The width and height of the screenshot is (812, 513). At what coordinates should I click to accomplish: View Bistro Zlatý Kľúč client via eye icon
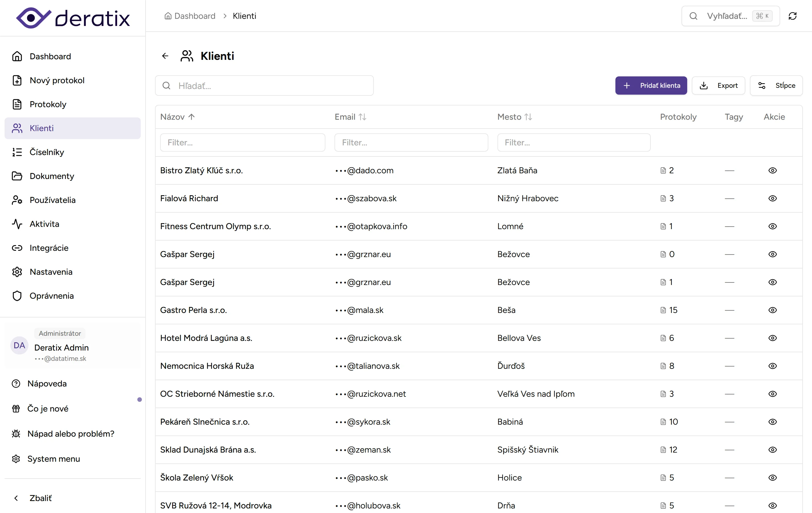pyautogui.click(x=772, y=170)
